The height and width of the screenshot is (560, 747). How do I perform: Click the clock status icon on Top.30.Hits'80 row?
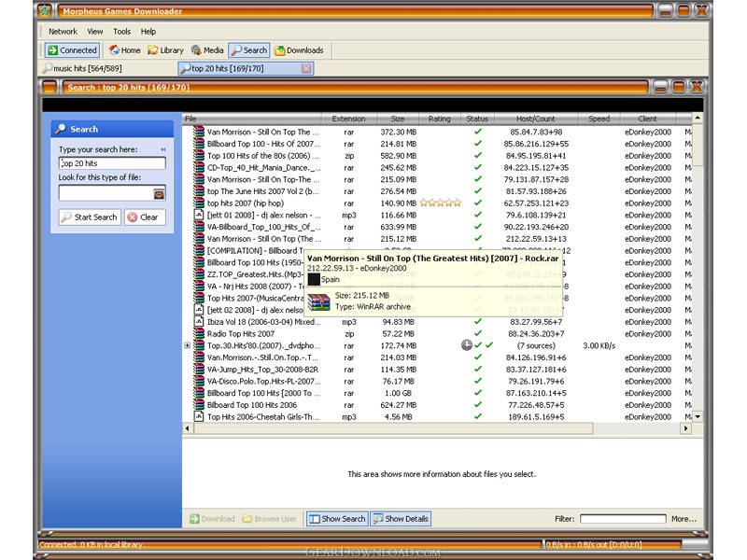(466, 345)
